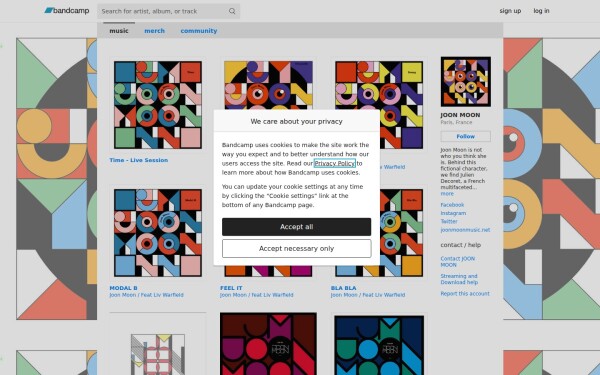600x375 pixels.
Task: Click Contact JOON MOON
Action: [458, 262]
